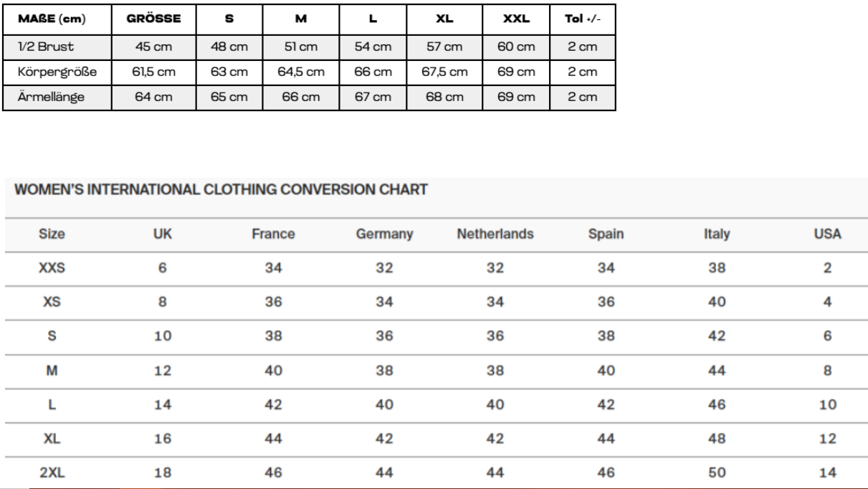Click the USA column header

point(827,233)
